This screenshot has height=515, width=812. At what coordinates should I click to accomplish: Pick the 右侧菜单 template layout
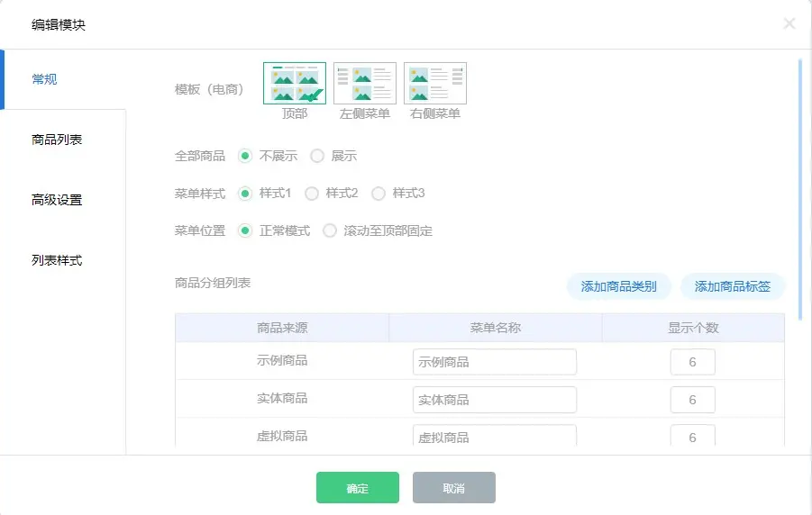pyautogui.click(x=435, y=84)
